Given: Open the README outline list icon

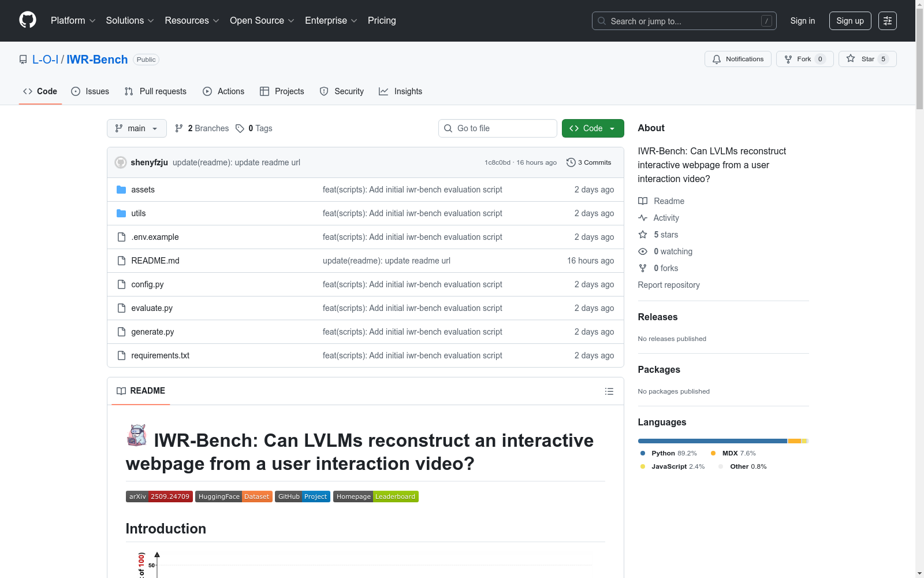Looking at the screenshot, I should coord(609,391).
